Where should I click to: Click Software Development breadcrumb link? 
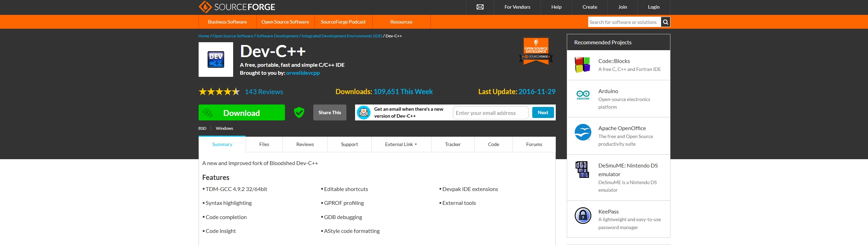277,36
